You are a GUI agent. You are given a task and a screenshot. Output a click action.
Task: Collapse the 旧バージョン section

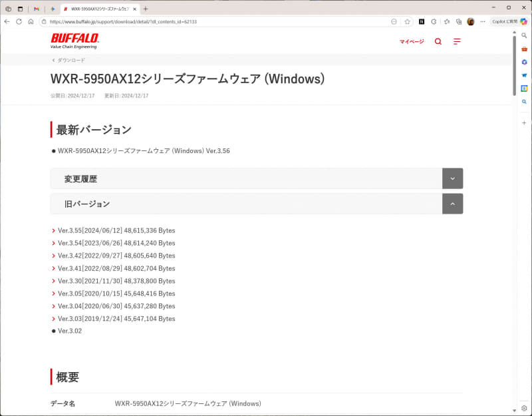(452, 204)
